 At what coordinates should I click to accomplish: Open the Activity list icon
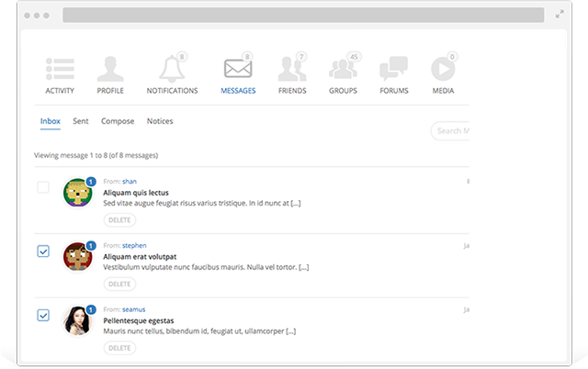coord(60,70)
